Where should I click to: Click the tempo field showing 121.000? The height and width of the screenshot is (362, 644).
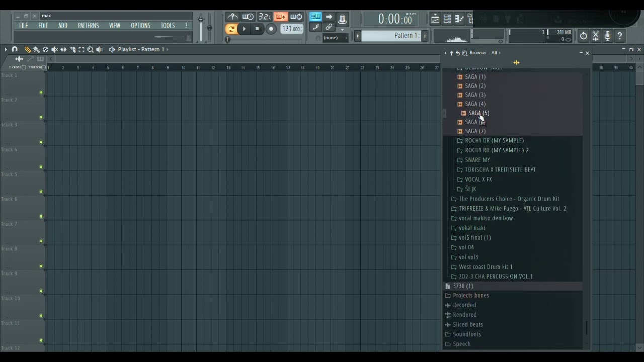291,29
